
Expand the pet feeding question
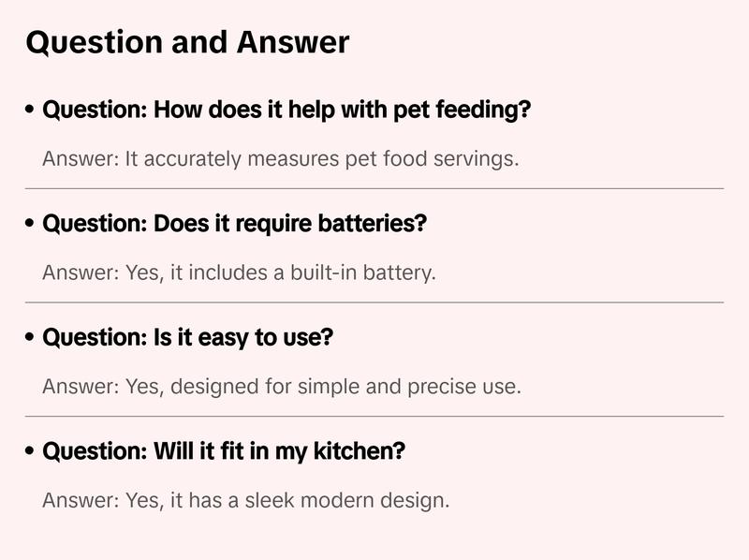(286, 111)
